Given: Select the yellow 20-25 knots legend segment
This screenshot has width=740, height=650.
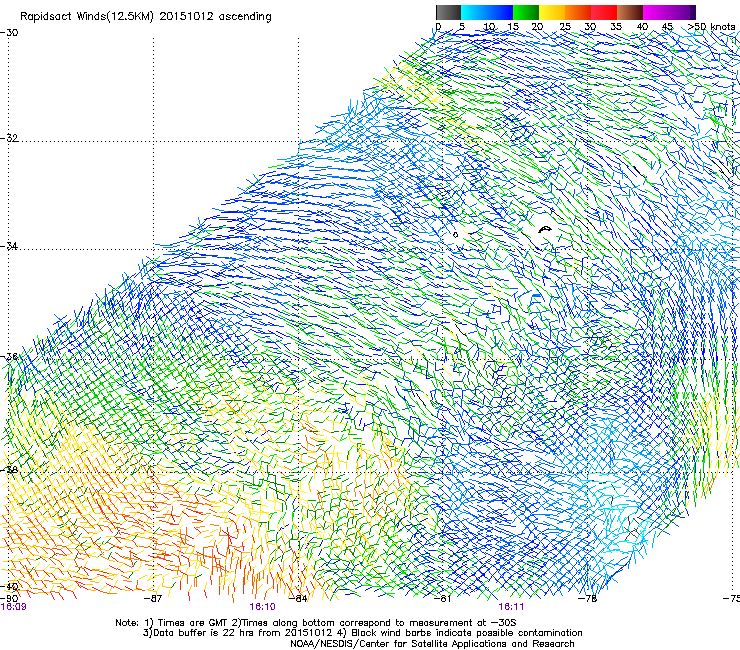Looking at the screenshot, I should click(x=552, y=12).
